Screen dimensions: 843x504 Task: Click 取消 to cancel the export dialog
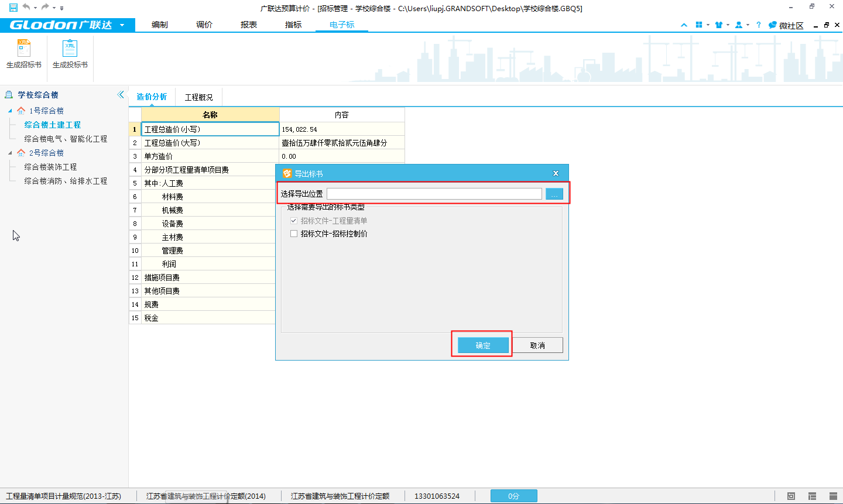[x=537, y=345]
